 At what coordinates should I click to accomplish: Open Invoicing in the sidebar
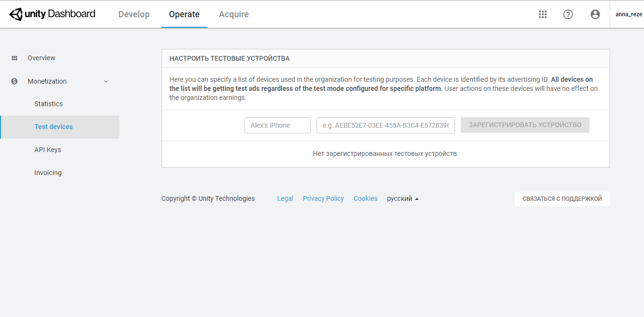point(48,173)
